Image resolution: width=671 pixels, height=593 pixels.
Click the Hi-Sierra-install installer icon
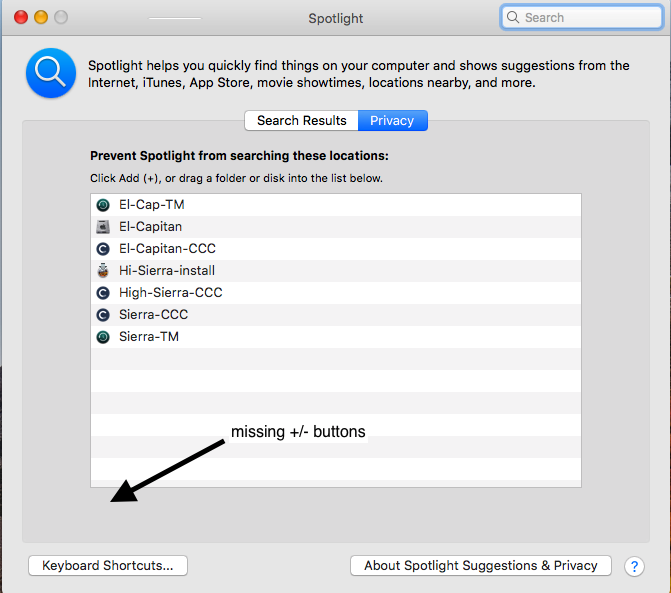point(103,271)
